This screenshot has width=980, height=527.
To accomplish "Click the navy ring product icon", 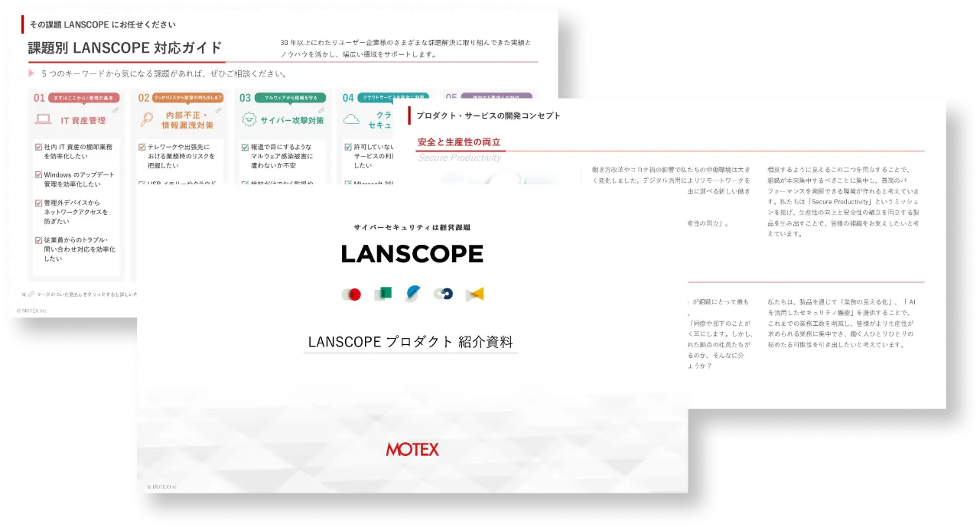I will coord(443,294).
